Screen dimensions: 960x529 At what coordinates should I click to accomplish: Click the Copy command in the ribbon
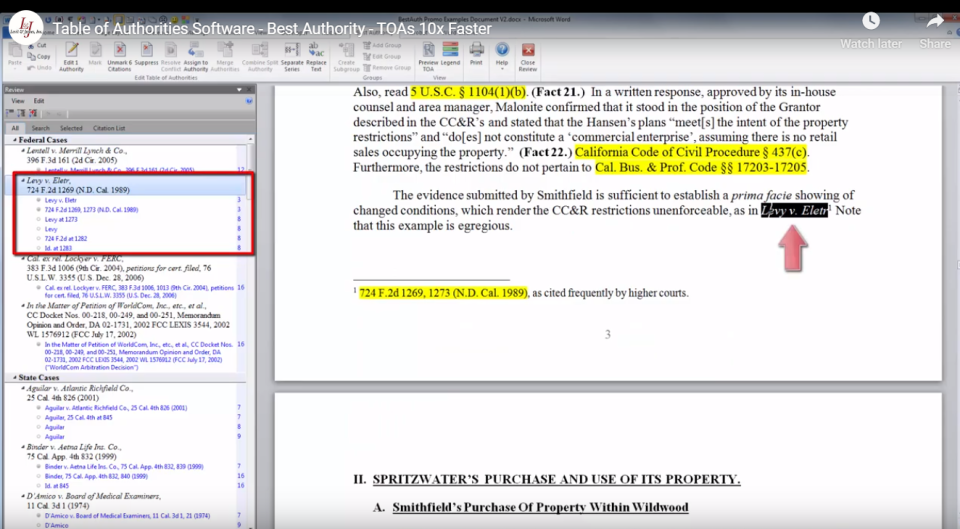click(39, 56)
